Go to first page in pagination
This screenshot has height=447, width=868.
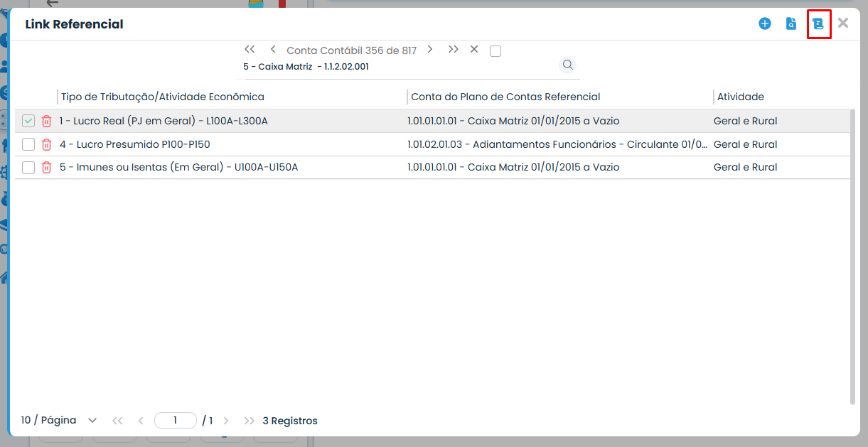[117, 421]
